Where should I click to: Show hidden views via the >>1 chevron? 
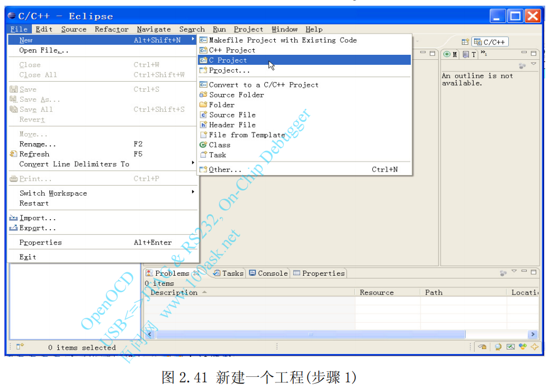click(x=484, y=53)
